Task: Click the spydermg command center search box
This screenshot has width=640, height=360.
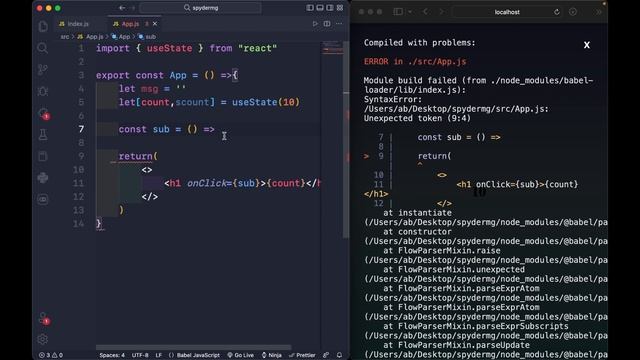Action: tap(200, 8)
